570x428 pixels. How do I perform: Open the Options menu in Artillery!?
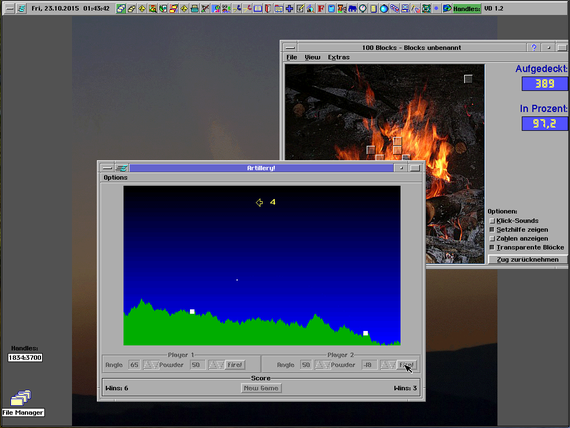(x=115, y=177)
